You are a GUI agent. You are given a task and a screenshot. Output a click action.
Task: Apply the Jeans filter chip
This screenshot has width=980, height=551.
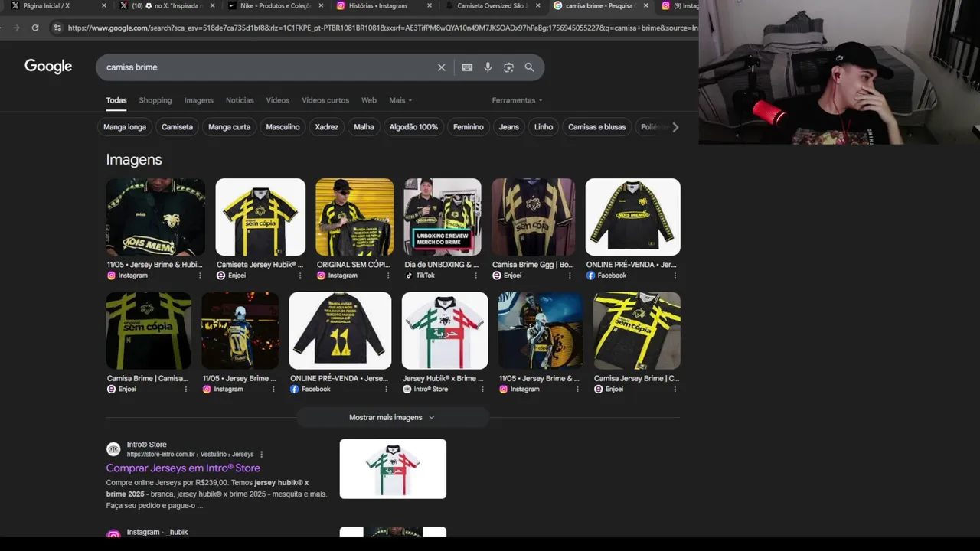tap(509, 127)
